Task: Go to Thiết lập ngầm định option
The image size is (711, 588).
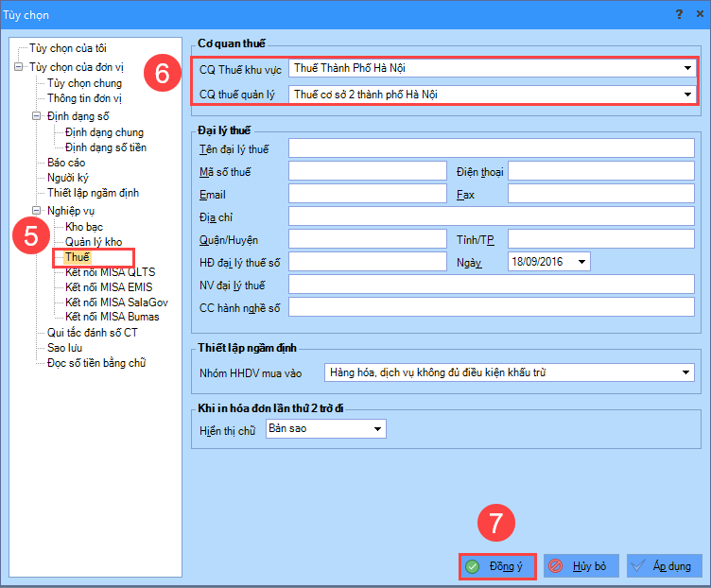Action: 93,193
